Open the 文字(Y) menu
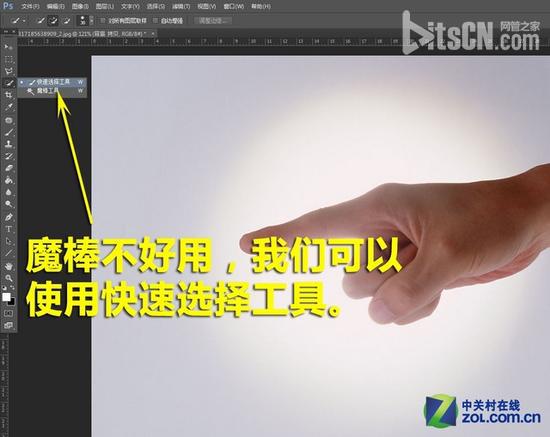Viewport: 550px width, 437px height. 130,6
